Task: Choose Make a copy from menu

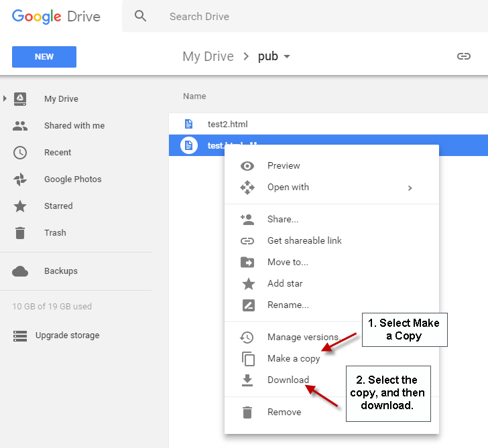Action: [x=294, y=358]
